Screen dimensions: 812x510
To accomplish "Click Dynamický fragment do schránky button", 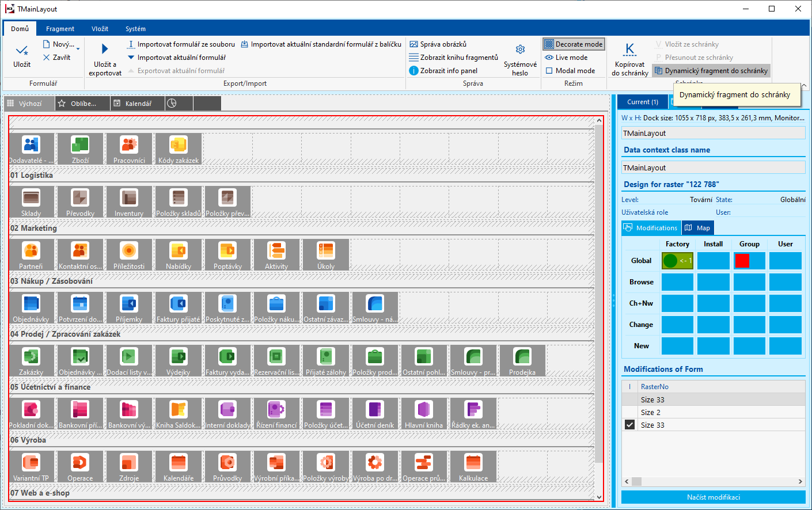I will pos(711,71).
